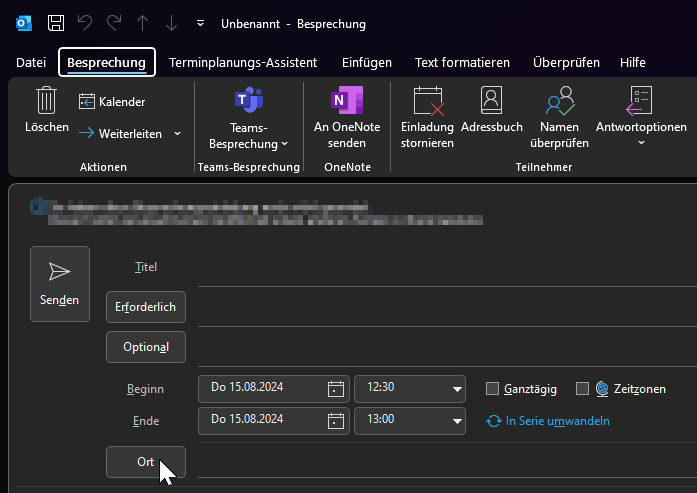The image size is (697, 493).
Task: Toggle the Zeitzonen checkbox
Action: point(583,389)
